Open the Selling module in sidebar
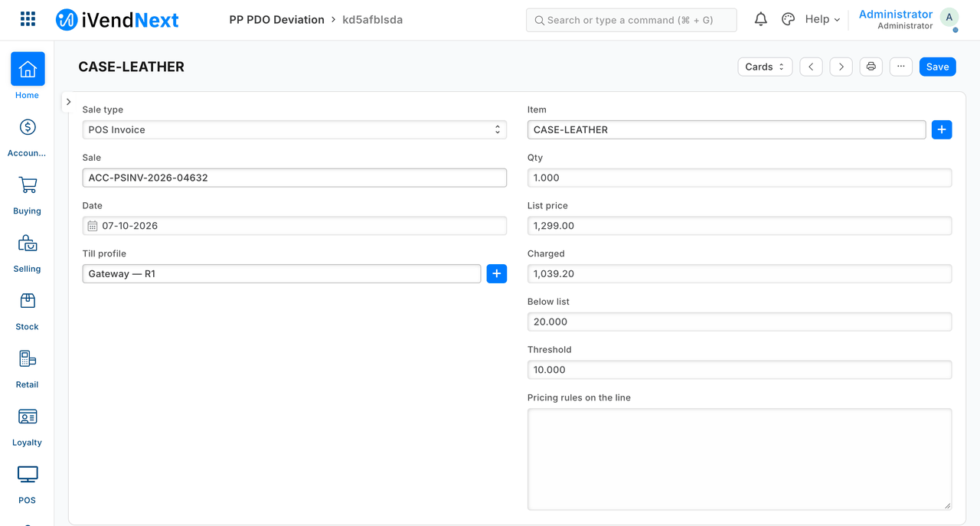 pyautogui.click(x=28, y=254)
